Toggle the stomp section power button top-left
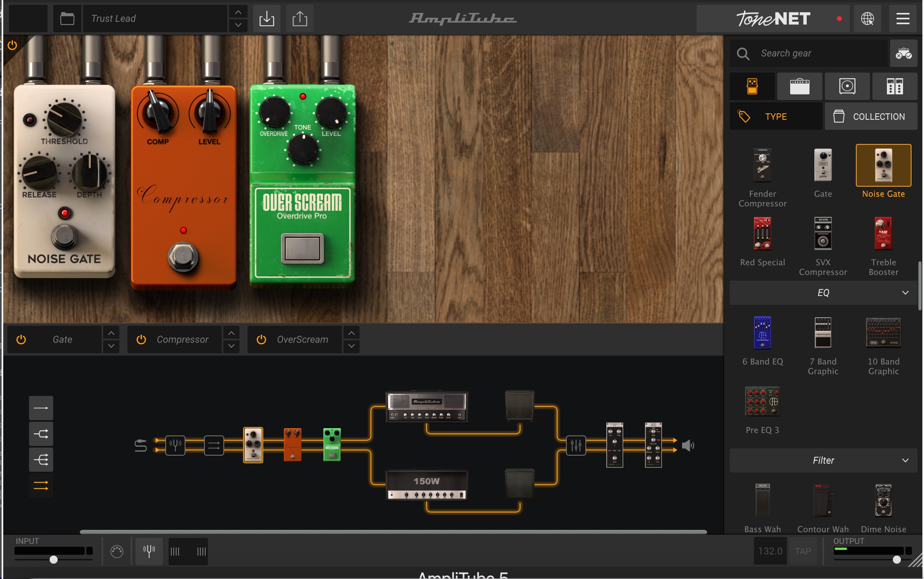 tap(12, 45)
